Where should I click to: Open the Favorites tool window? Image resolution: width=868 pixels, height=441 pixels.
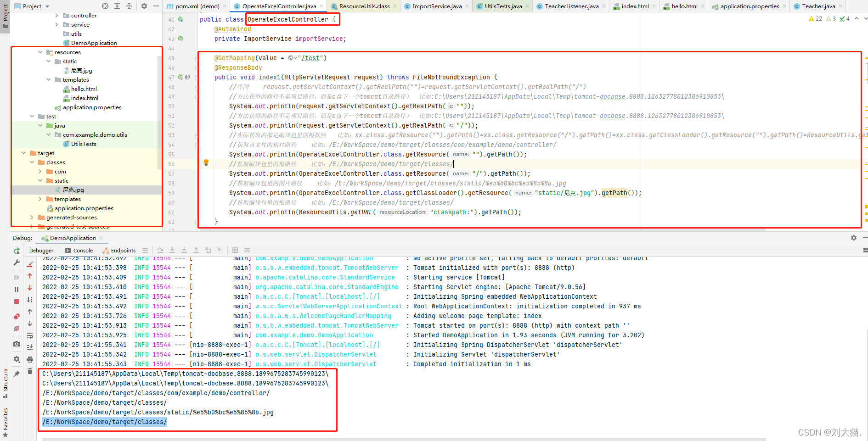tap(6, 422)
